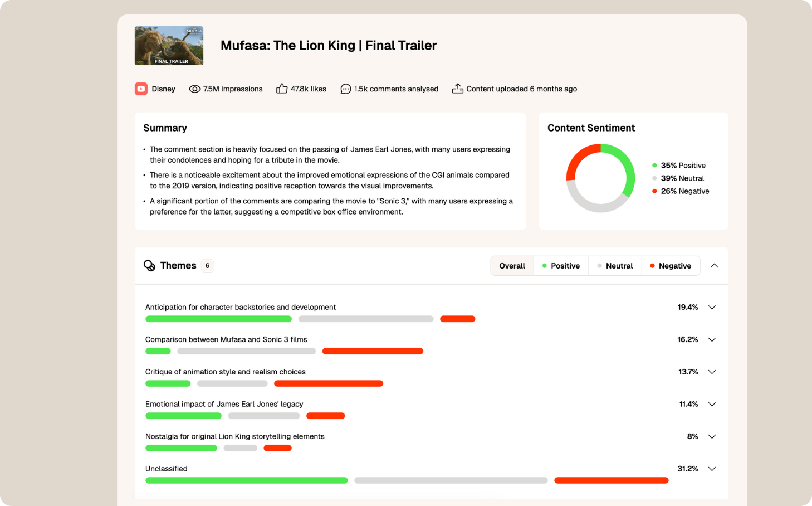Click the Sonic 3 comparison summary bullet

pyautogui.click(x=331, y=207)
